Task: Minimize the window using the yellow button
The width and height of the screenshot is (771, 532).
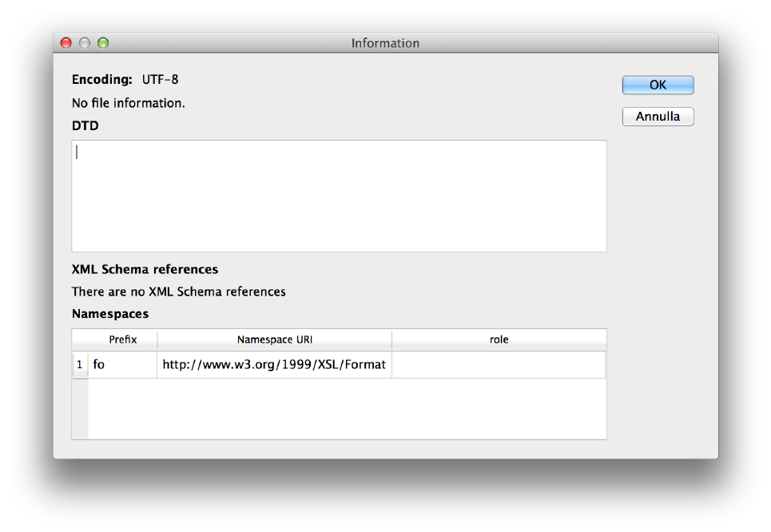Action: click(x=85, y=43)
